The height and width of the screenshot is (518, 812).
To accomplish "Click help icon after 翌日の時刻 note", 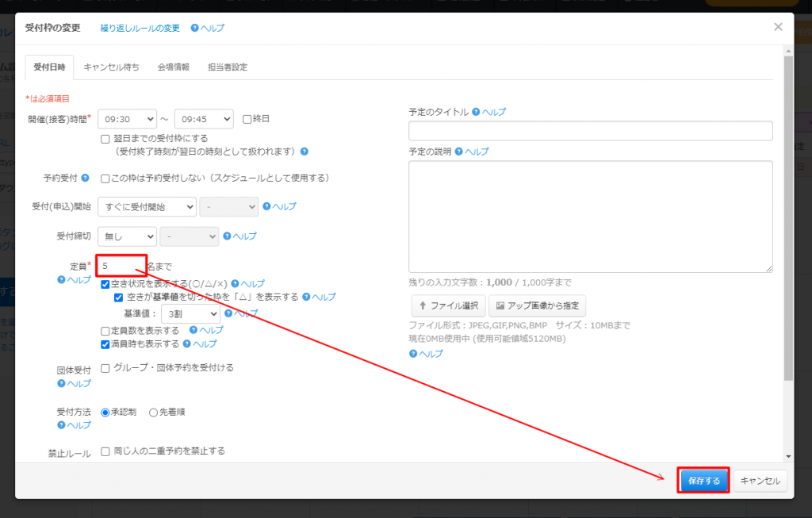I will click(304, 151).
